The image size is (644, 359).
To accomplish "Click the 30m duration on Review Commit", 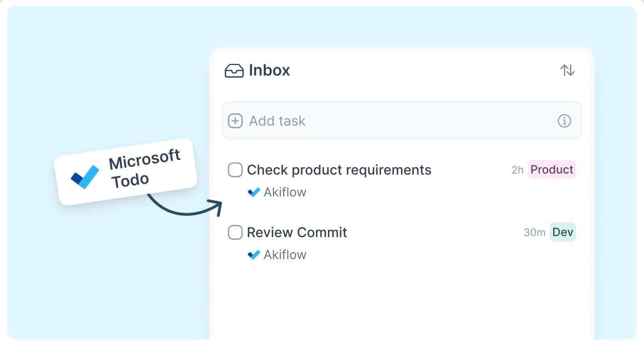I will pos(534,233).
